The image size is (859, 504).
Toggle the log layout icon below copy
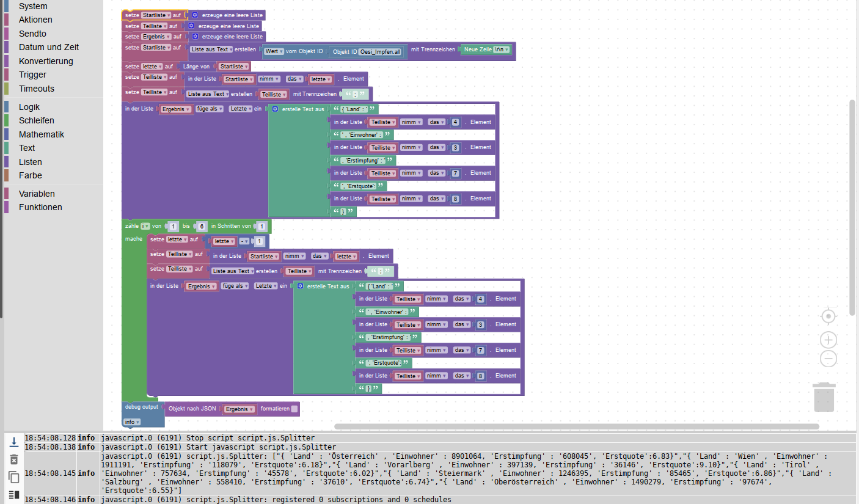pos(14,494)
